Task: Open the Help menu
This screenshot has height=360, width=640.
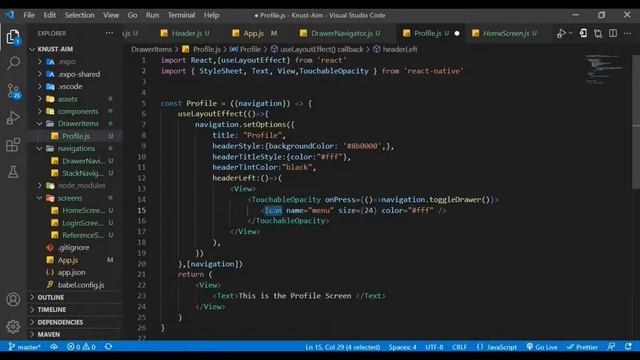Action: [211, 15]
